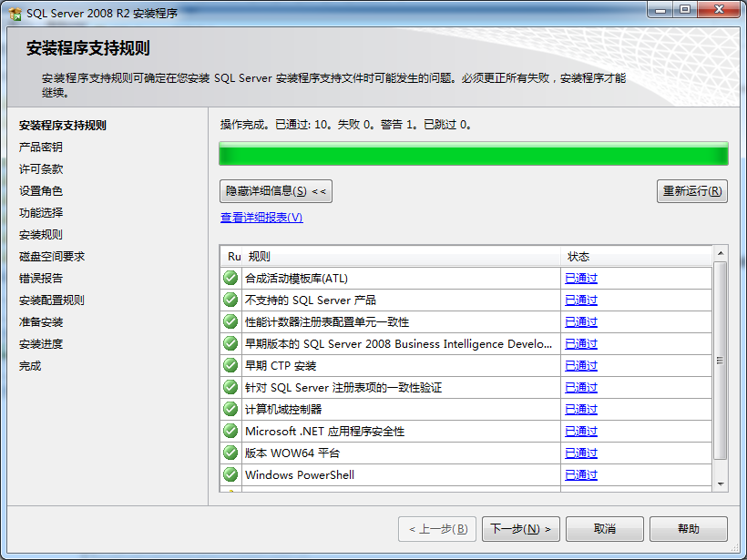Select 安装规则 step in sidebar
This screenshot has height=560, width=747.
point(40,235)
